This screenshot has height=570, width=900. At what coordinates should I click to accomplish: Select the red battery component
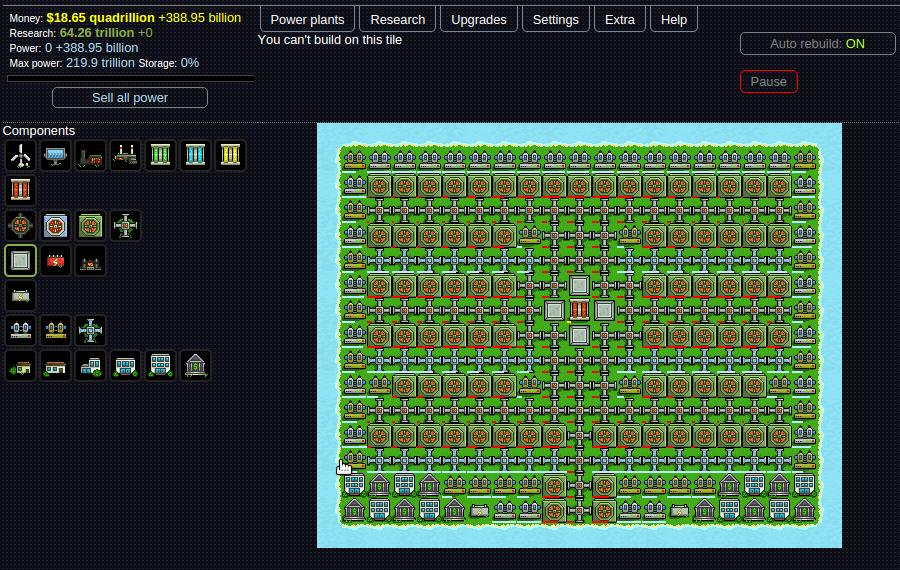click(x=56, y=261)
